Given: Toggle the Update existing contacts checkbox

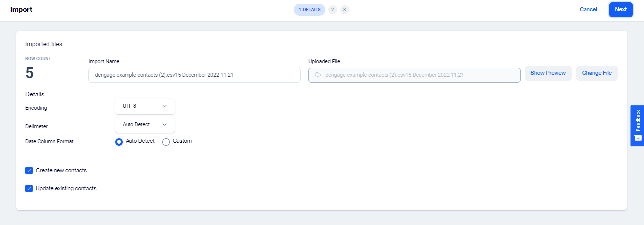Looking at the screenshot, I should pyautogui.click(x=29, y=189).
